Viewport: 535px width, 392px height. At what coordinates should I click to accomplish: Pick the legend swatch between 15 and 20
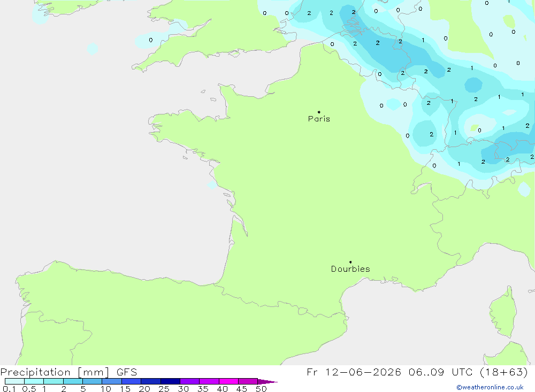[132, 381]
